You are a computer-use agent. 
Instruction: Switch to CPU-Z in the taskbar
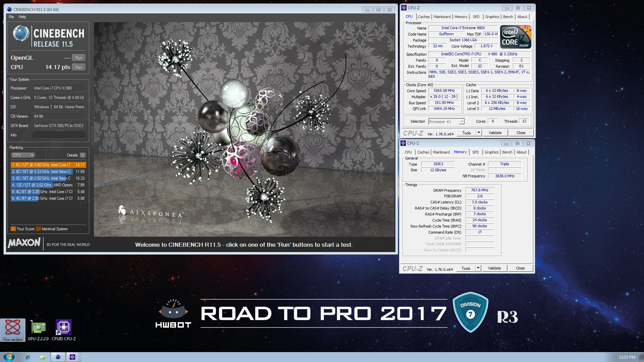[72, 357]
